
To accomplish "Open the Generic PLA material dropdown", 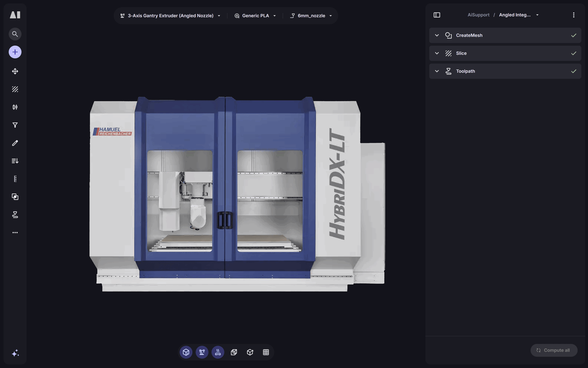I will pyautogui.click(x=255, y=15).
